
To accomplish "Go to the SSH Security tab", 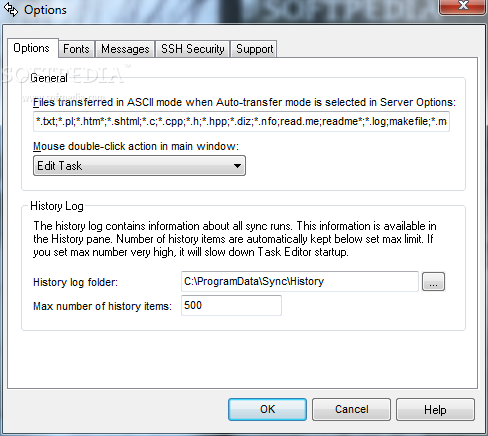I will (x=192, y=49).
